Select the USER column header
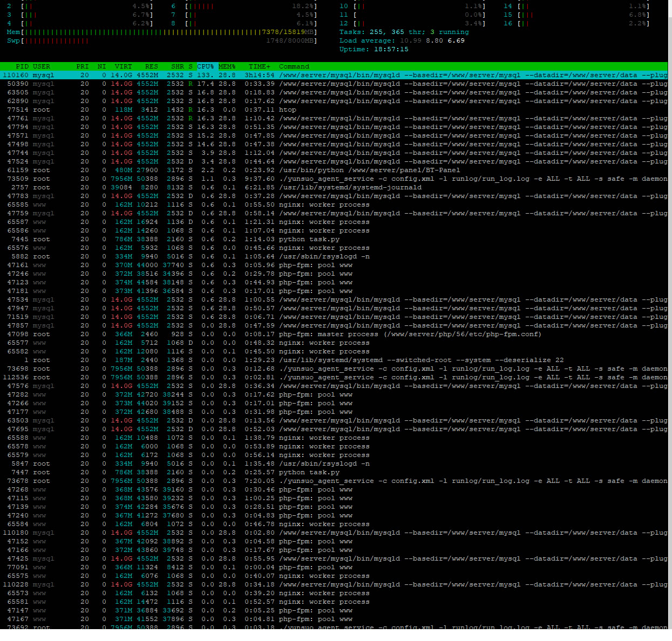 [42, 66]
